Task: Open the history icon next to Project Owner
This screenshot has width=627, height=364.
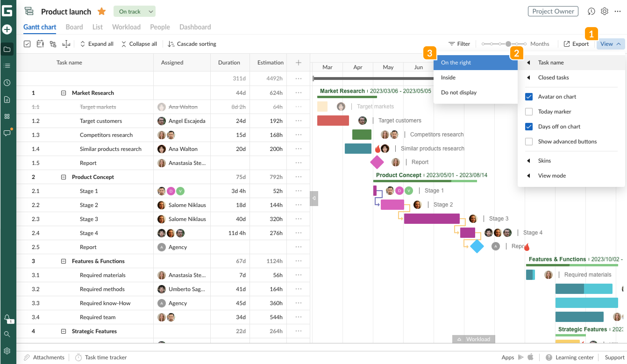Action: 591,11
